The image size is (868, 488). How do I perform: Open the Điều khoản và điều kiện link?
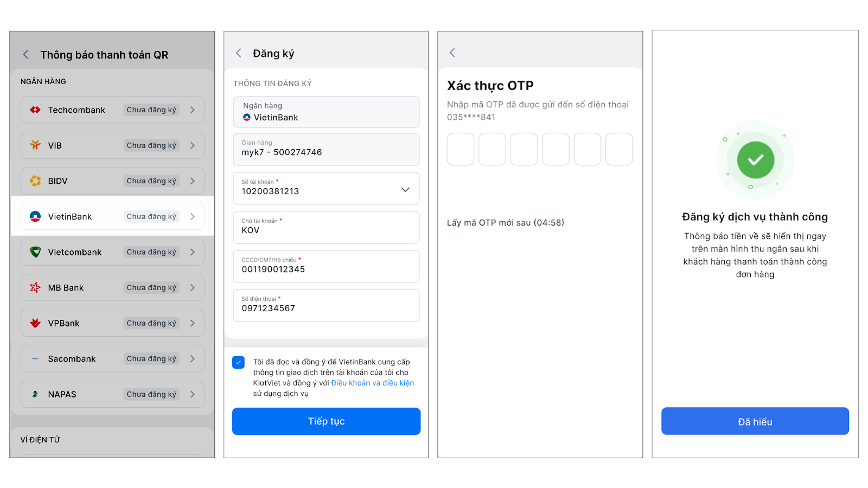click(372, 383)
